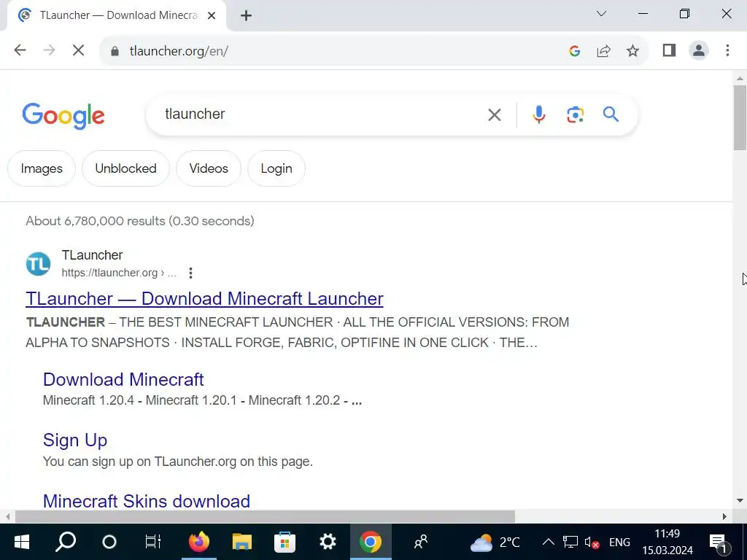The width and height of the screenshot is (747, 560).
Task: Open the clock showing 11:49
Action: point(667,542)
